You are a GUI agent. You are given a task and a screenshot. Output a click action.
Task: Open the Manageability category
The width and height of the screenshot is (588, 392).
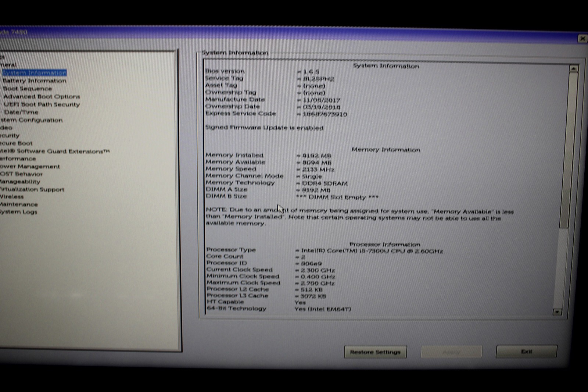[x=20, y=182]
